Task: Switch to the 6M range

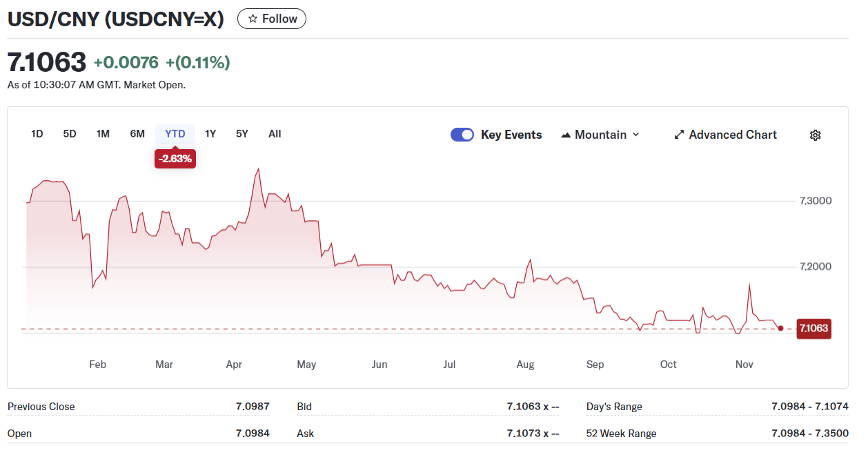Action: click(x=137, y=134)
